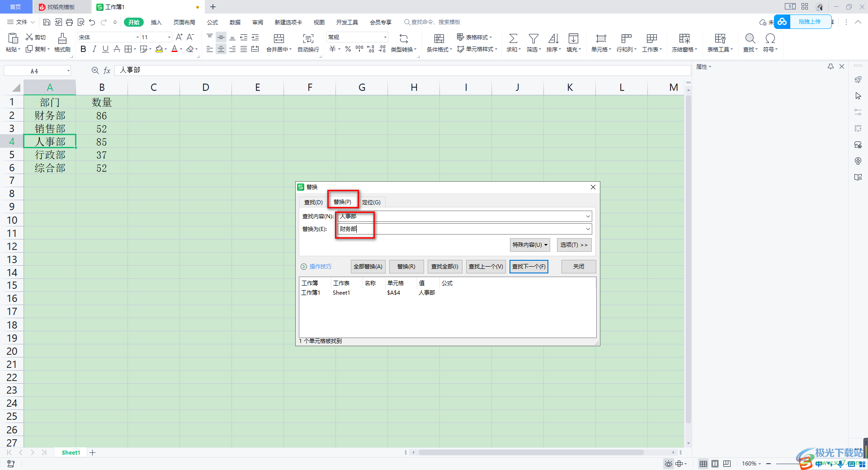Image resolution: width=868 pixels, height=470 pixels.
Task: Click Table Tools (表格工具) icon
Action: coord(720,38)
